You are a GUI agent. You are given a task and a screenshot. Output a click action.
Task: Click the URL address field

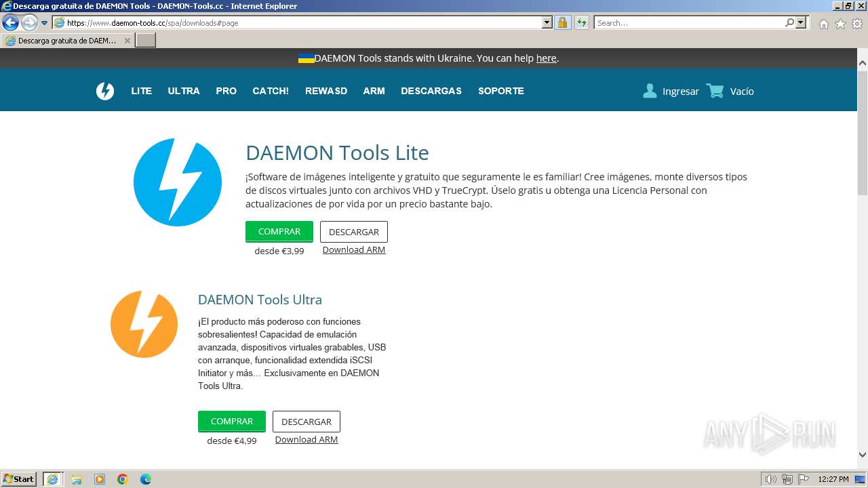[304, 22]
